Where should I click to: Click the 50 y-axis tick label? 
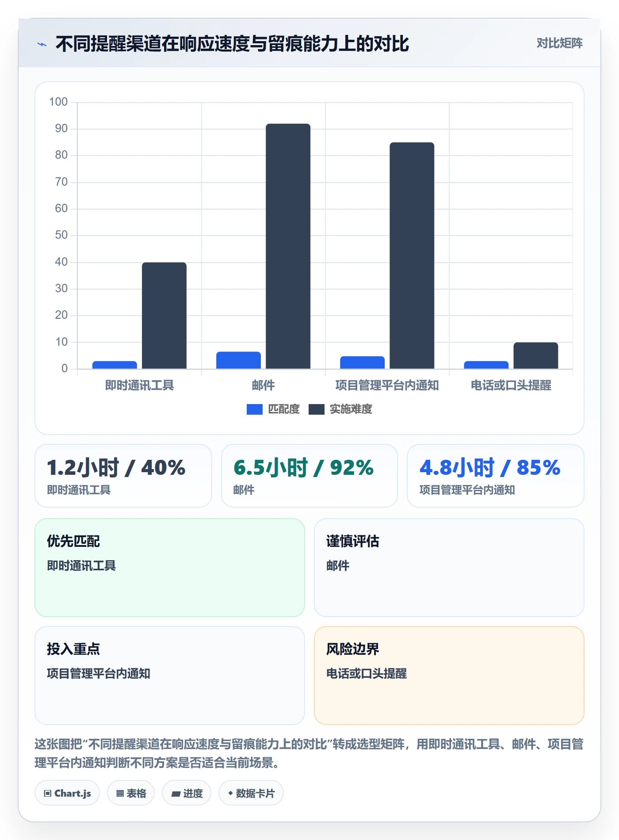[x=61, y=235]
